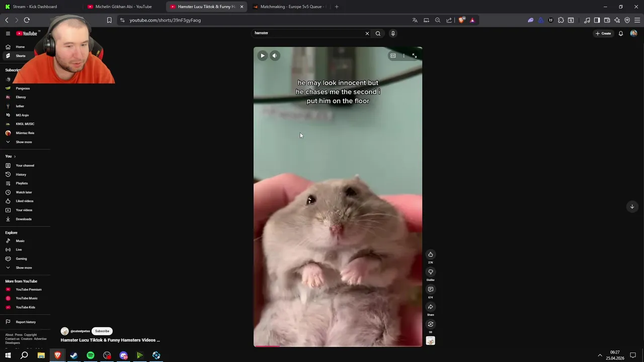Enter fullscreen on the short
Screen dimensions: 644x362
coord(415,56)
